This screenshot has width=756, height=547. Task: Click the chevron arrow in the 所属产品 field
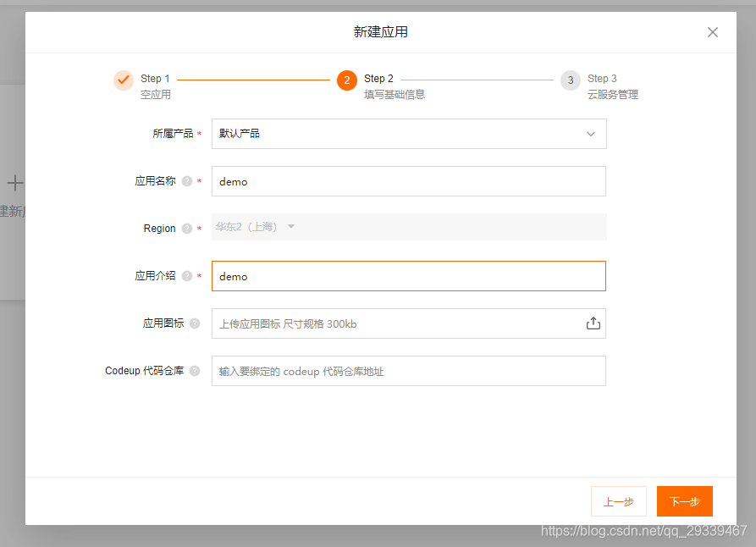pos(591,133)
